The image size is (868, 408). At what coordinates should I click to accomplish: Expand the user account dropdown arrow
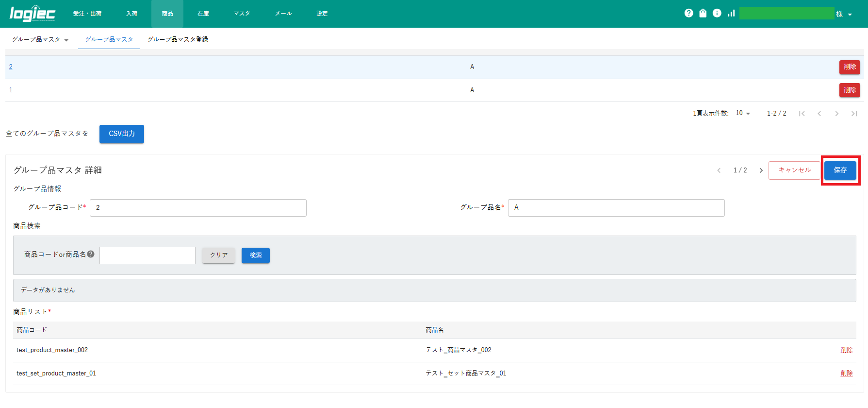850,15
